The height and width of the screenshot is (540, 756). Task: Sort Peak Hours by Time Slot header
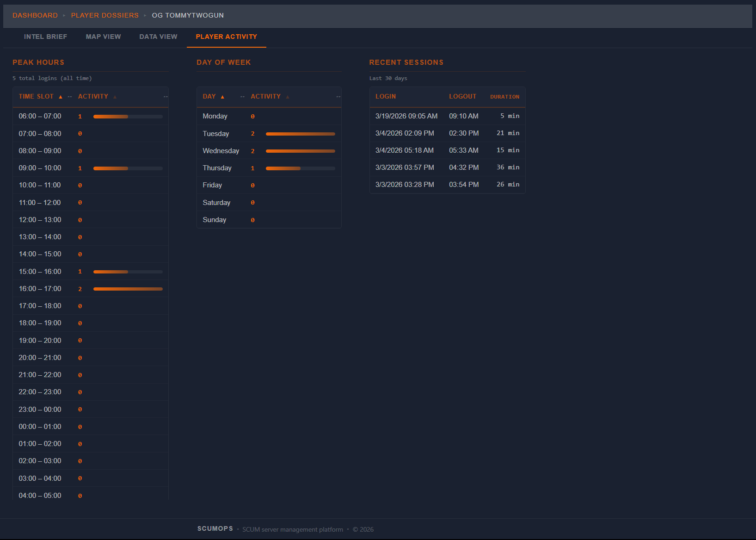point(36,96)
